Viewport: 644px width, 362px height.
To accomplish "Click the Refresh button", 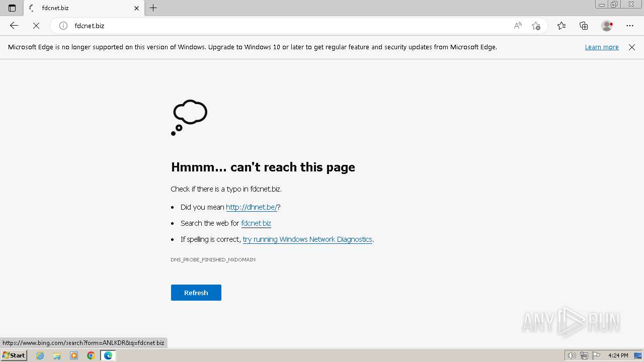I will (196, 293).
